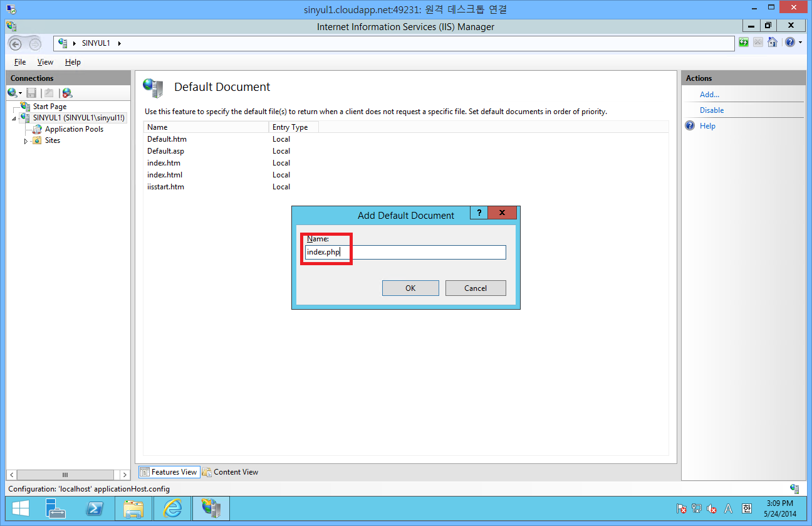Select the Default.htm row
This screenshot has width=812, height=526.
click(405, 139)
